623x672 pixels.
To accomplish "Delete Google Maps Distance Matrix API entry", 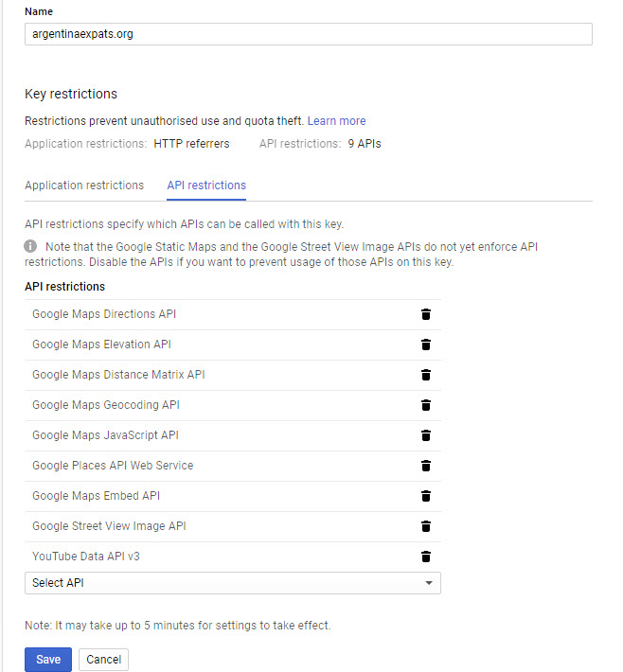I will click(426, 375).
